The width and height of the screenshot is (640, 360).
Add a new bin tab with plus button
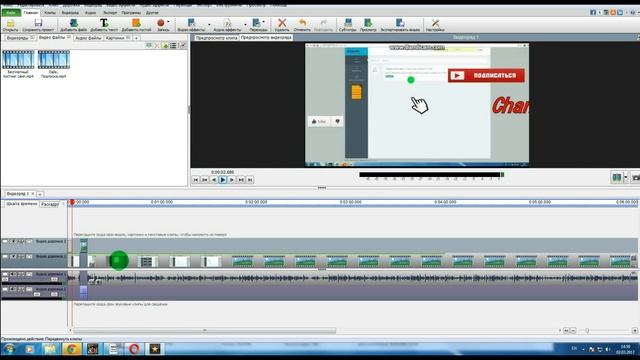tap(137, 38)
